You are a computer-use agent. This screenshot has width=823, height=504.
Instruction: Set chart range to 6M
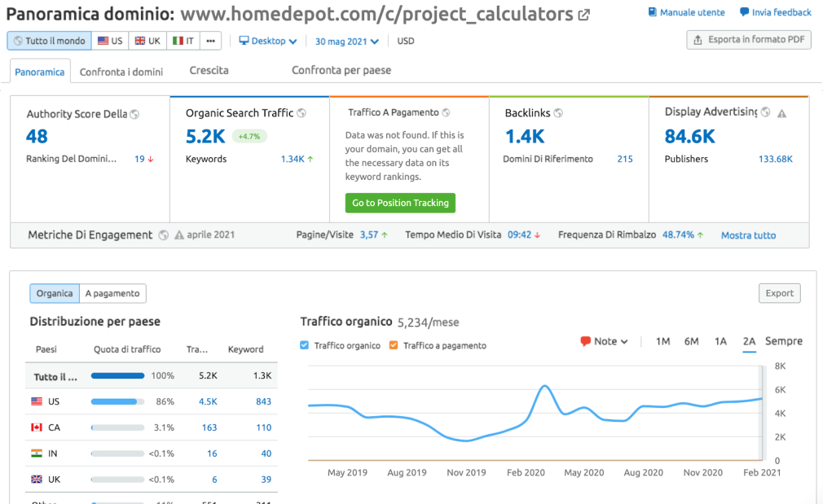[x=691, y=341]
